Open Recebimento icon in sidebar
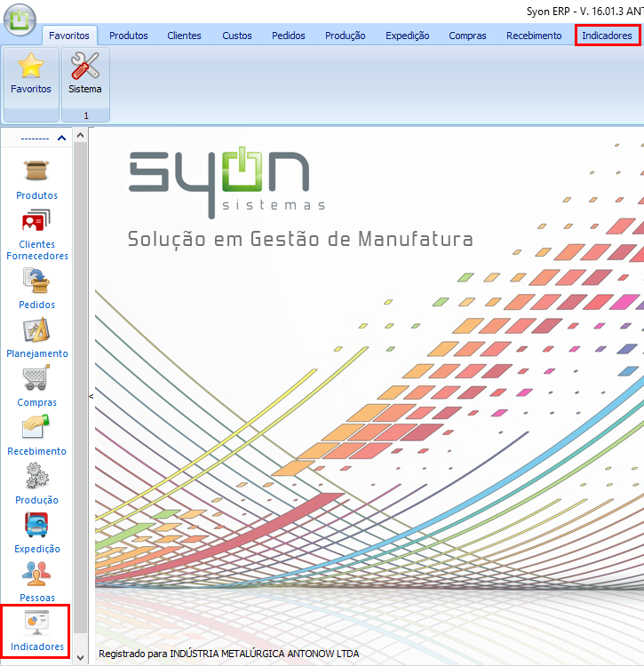This screenshot has width=644, height=666. click(36, 428)
